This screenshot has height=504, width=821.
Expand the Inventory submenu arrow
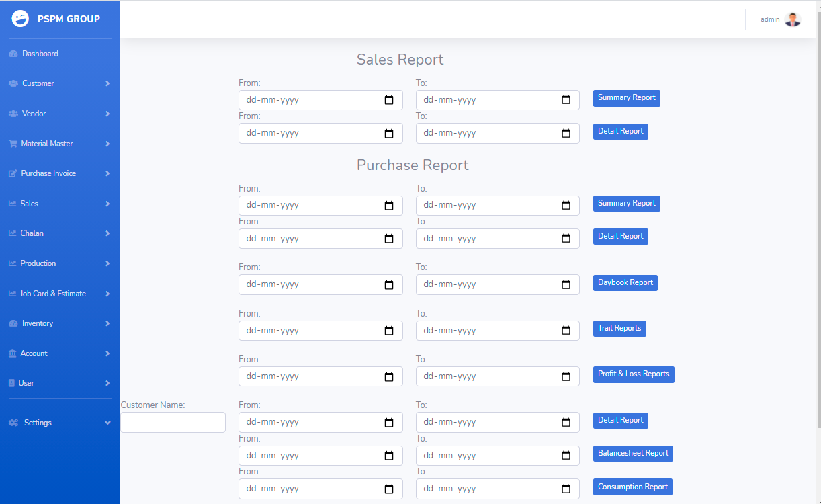(x=107, y=323)
